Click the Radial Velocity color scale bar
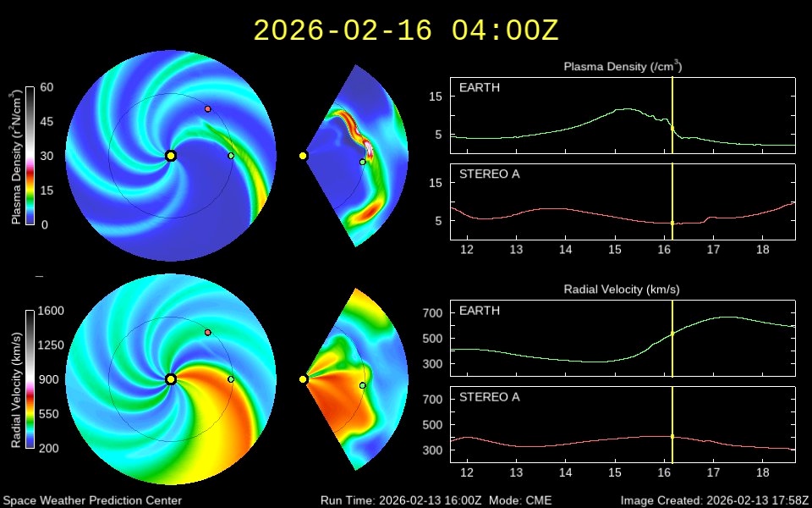Image resolution: width=812 pixels, height=508 pixels. (x=30, y=379)
